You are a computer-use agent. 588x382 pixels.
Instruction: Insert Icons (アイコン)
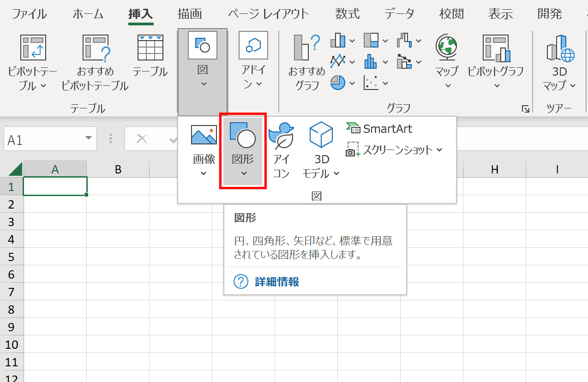[x=281, y=151]
